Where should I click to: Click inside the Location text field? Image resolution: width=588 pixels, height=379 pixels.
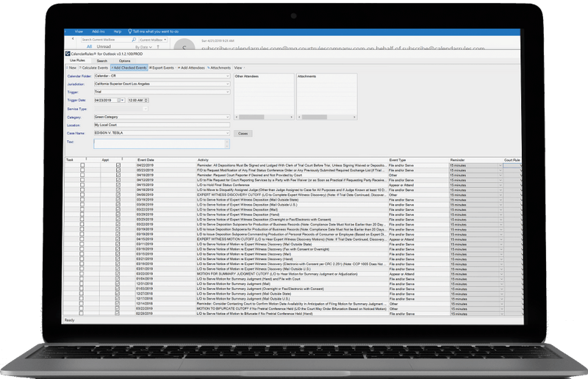point(162,125)
